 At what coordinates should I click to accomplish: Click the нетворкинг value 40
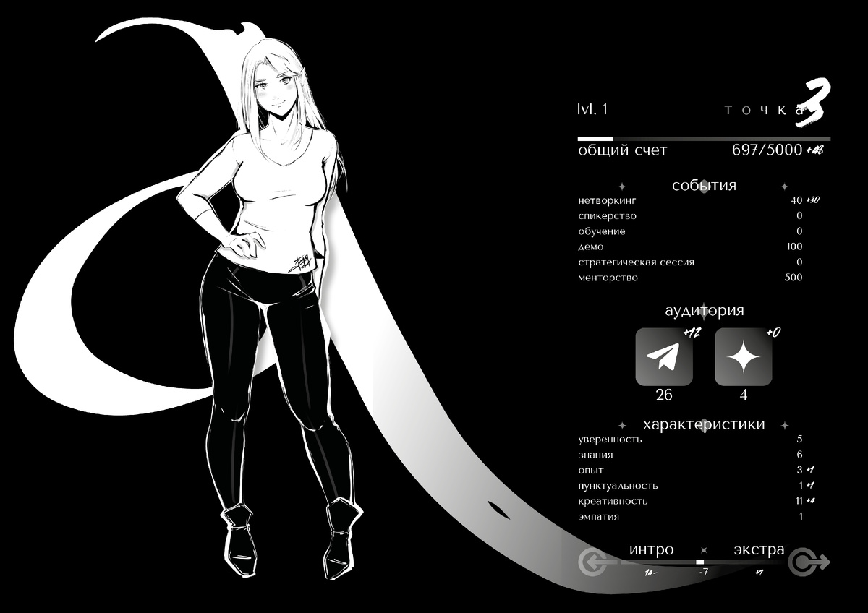pyautogui.click(x=796, y=200)
